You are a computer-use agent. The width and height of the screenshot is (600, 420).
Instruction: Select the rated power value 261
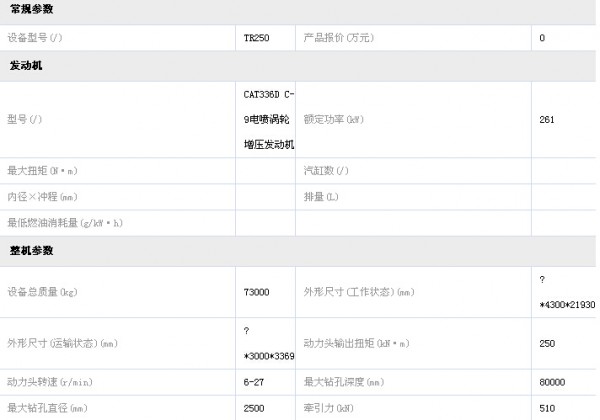point(547,120)
